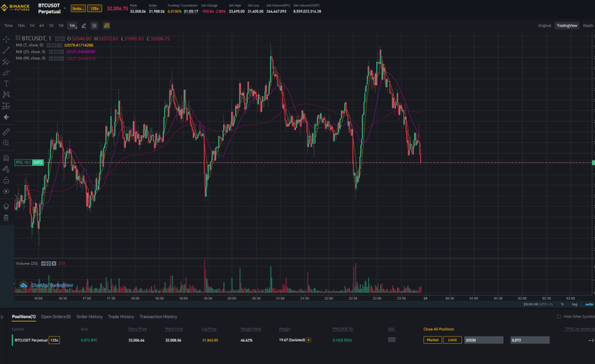Toggle stay in drawing mode
Screen dimensions: 595x364
[6, 169]
